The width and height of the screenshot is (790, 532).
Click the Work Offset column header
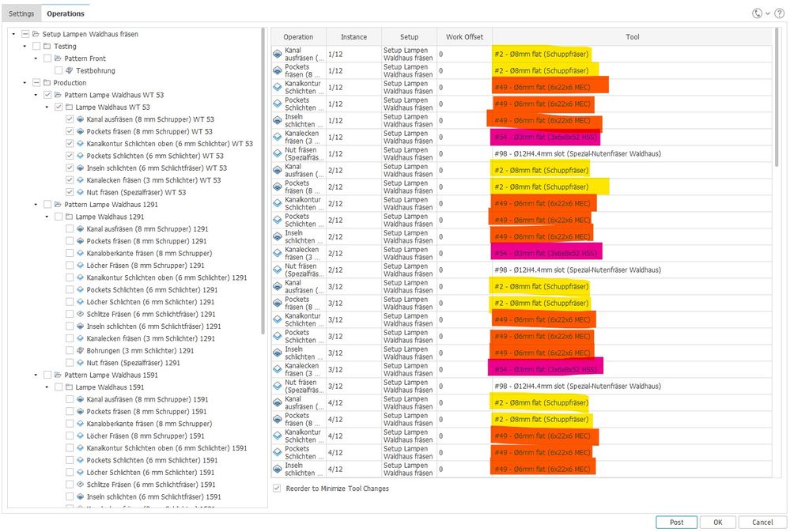click(x=464, y=37)
